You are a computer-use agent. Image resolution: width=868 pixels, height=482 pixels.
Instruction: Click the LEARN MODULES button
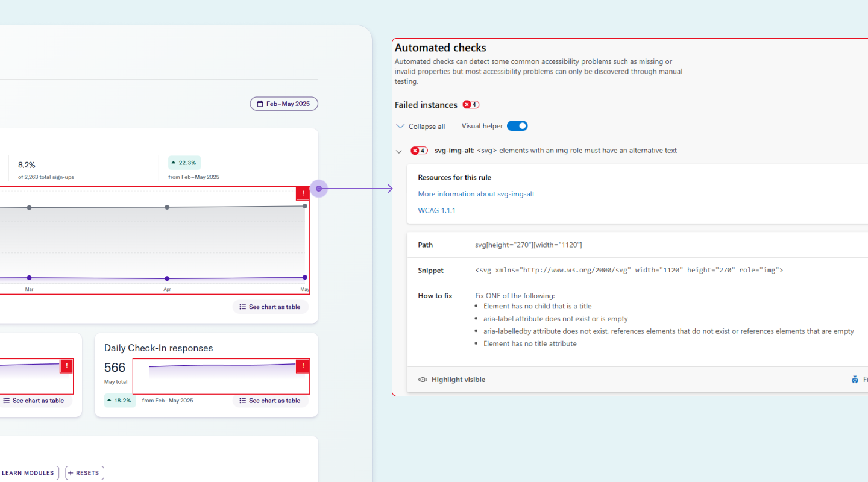28,472
